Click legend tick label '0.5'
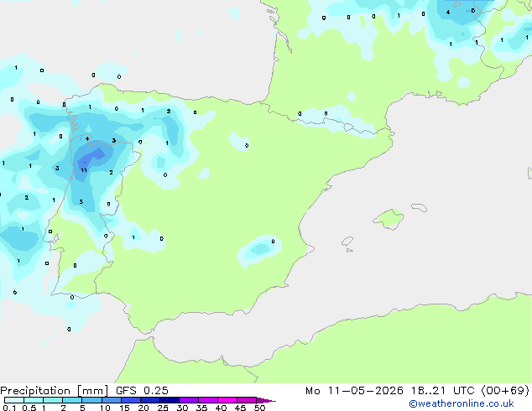532x411 pixels. coord(29,408)
